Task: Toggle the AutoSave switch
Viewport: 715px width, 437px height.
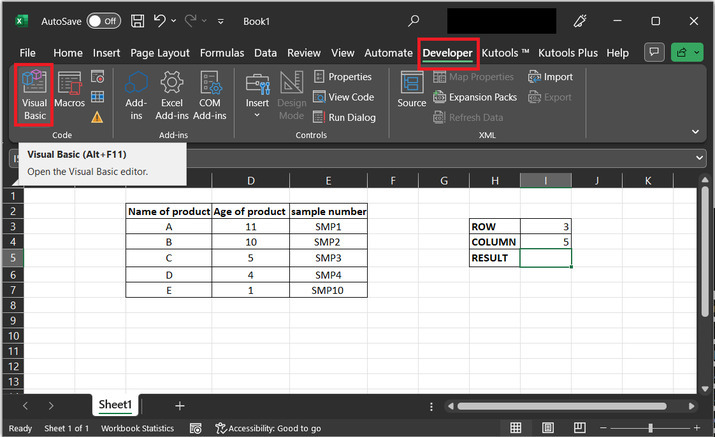Action: [x=103, y=20]
